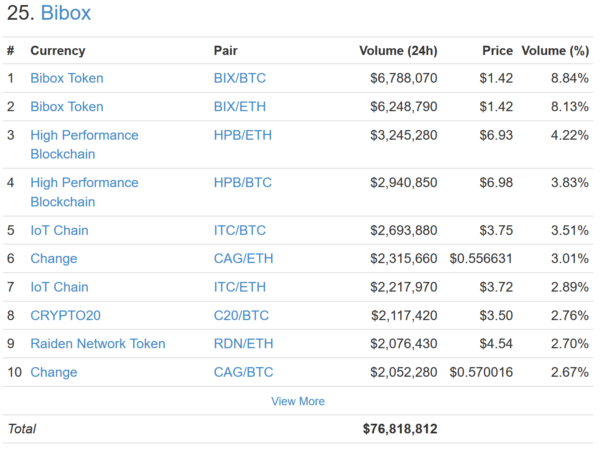Screen dimensions: 600x451
Task: Select the $4.54 price value
Action: (496, 344)
